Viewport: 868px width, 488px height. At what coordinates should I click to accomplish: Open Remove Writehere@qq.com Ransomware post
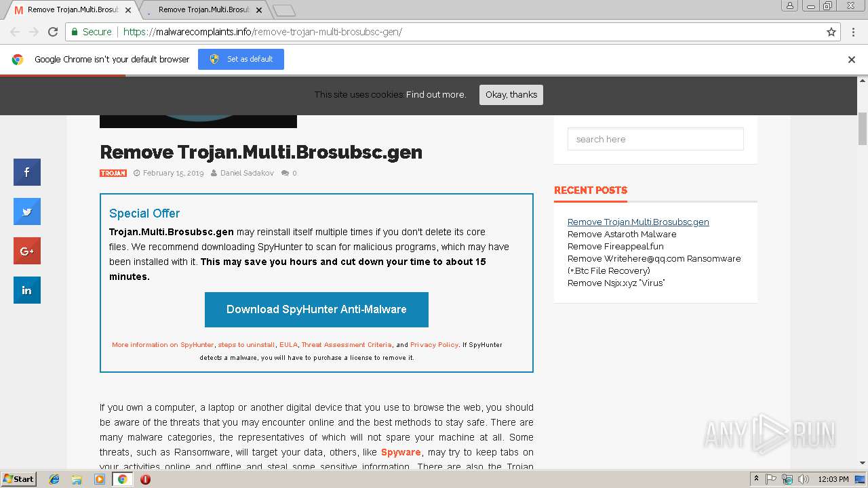click(654, 264)
